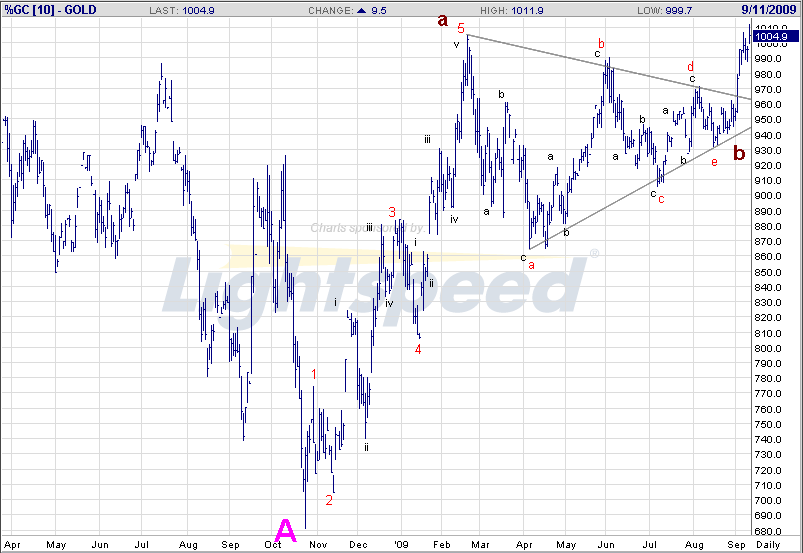Click the up-triangle change indicator

coord(362,10)
